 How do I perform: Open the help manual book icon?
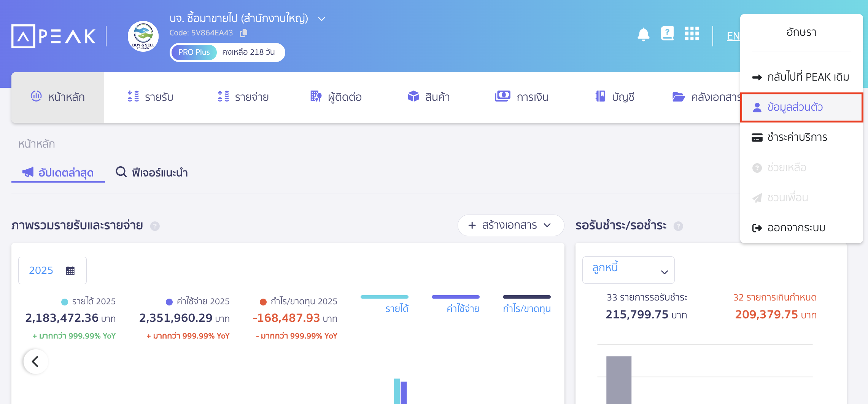coord(667,34)
